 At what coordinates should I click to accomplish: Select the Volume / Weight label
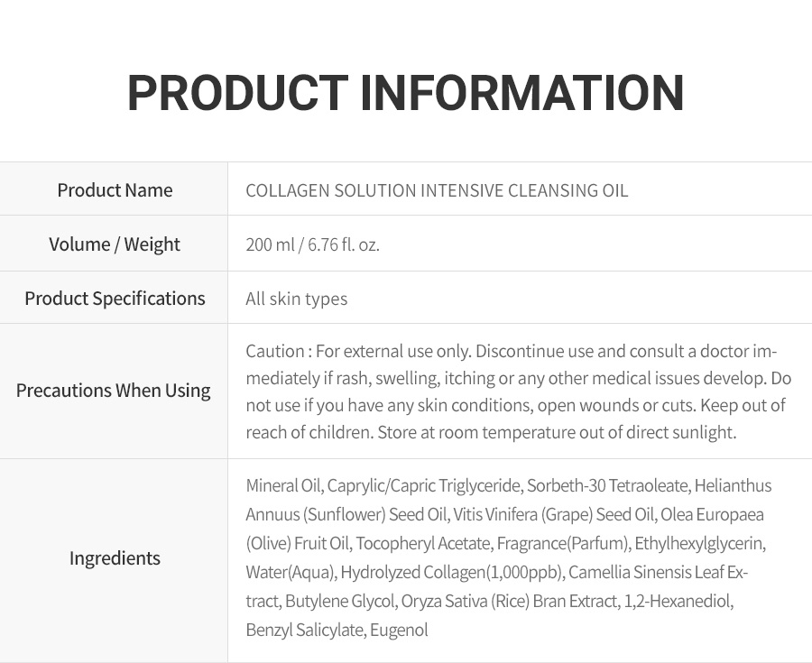tap(115, 244)
